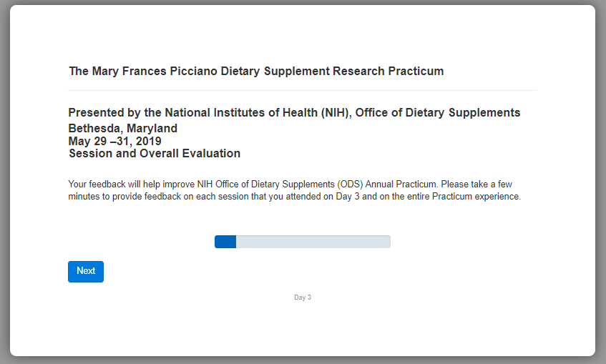Image resolution: width=606 pixels, height=364 pixels.
Task: Click the filled blue part of the progress bar
Action: pyautogui.click(x=225, y=242)
